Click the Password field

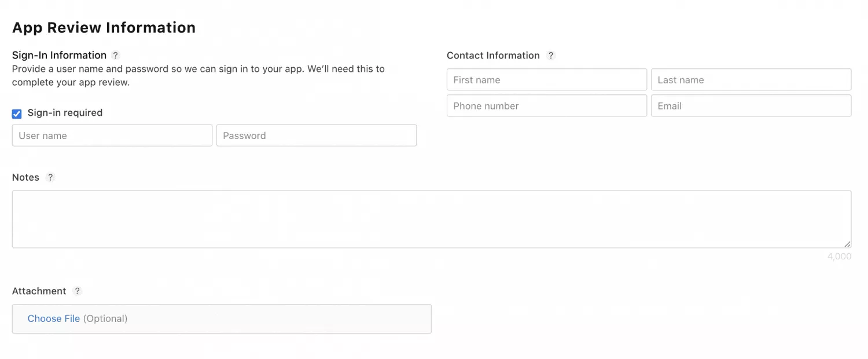[317, 135]
